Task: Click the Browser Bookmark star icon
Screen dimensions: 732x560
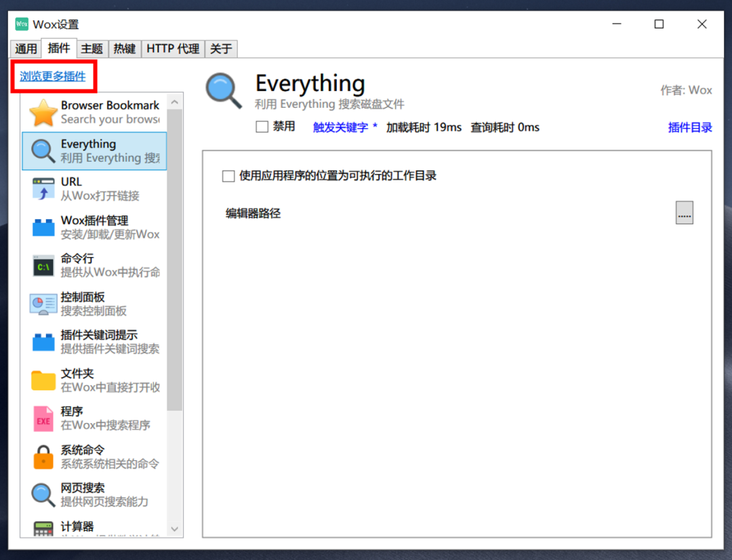Action: [43, 113]
